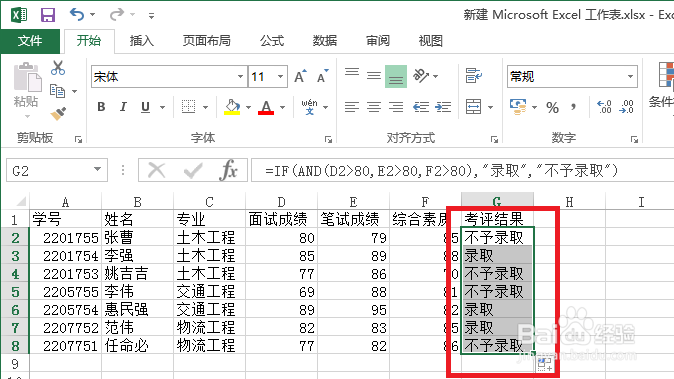Open the merge cells dropdown arrow

[x=490, y=107]
